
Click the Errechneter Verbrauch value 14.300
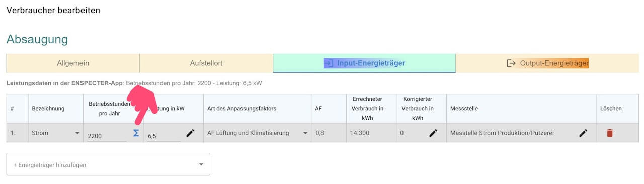click(x=360, y=133)
